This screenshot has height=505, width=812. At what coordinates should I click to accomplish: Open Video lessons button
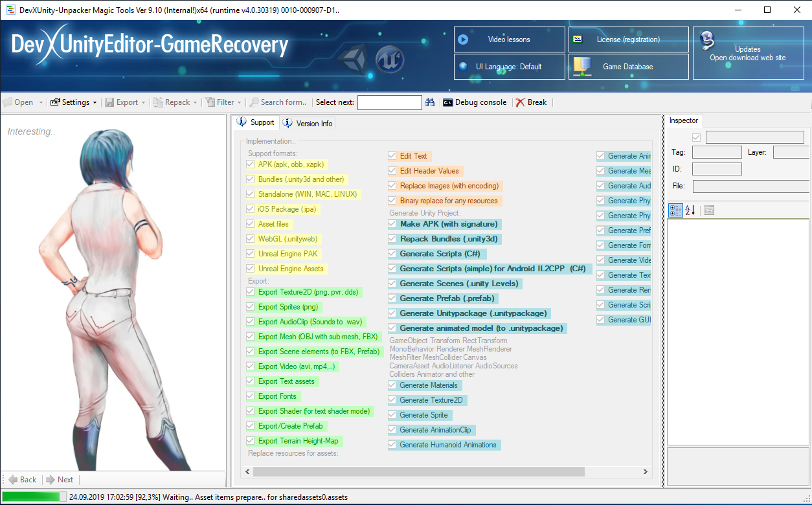click(510, 39)
